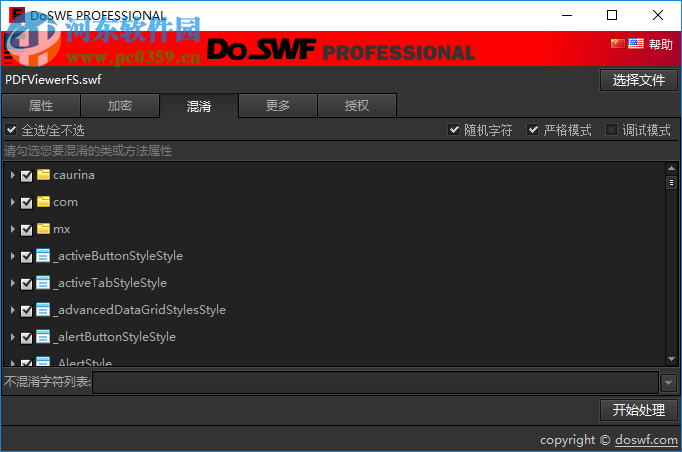Select the 混淆 tab
Image resolution: width=682 pixels, height=452 pixels.
[199, 106]
